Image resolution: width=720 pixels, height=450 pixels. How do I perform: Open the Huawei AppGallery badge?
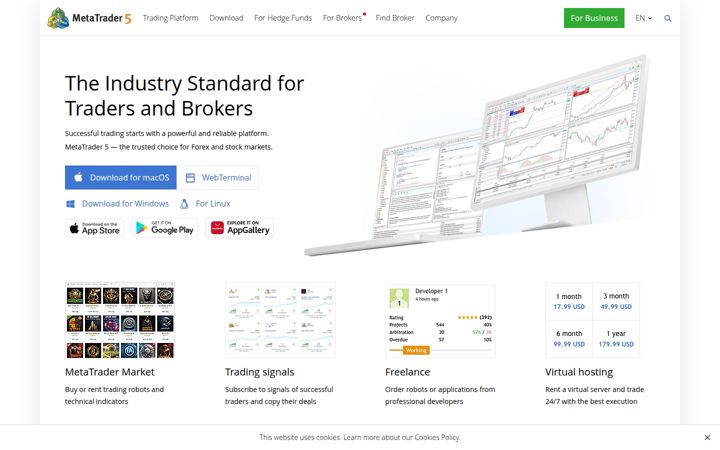pos(240,228)
